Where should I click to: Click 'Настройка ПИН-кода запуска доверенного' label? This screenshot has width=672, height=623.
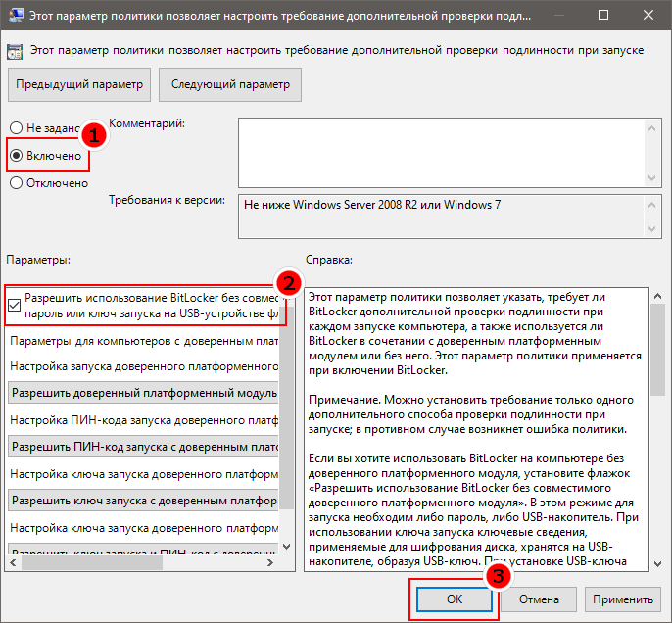pyautogui.click(x=144, y=420)
